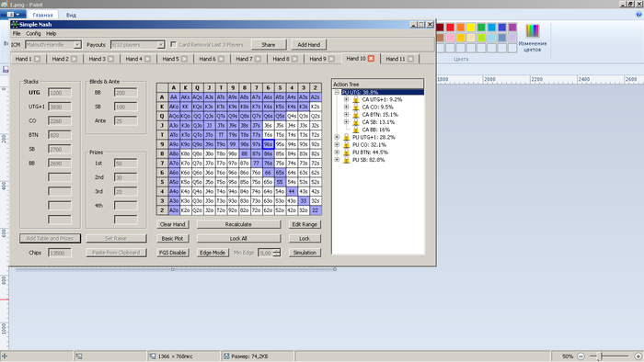This screenshot has height=362, width=644.
Task: Expand the CA CO: 9.5% node
Action: (x=346, y=107)
